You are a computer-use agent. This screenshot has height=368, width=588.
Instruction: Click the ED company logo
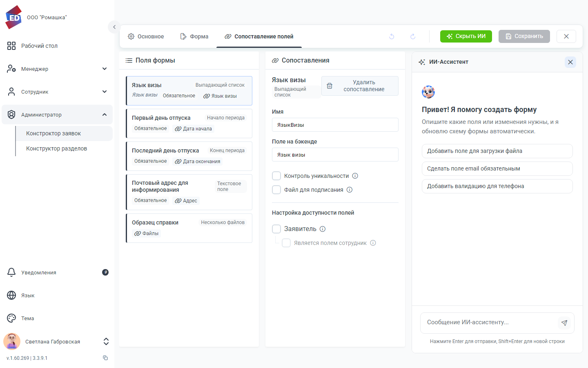click(x=14, y=17)
